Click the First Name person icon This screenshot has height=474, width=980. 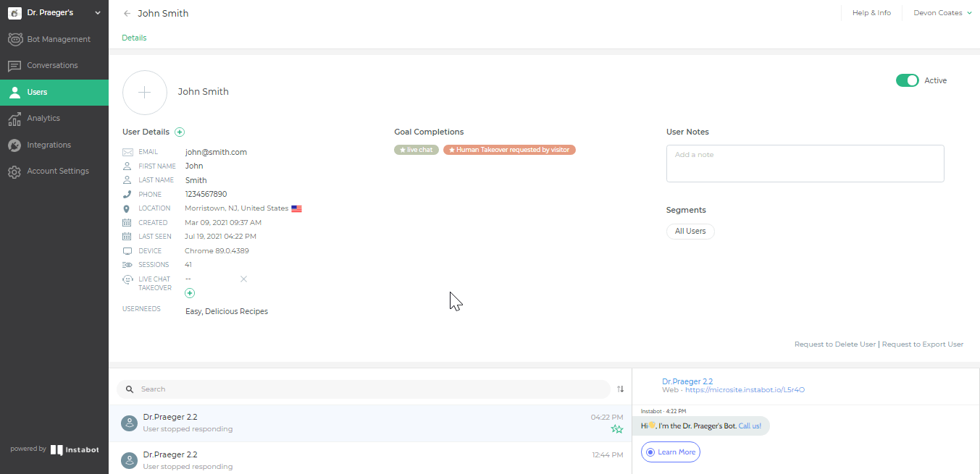[127, 166]
